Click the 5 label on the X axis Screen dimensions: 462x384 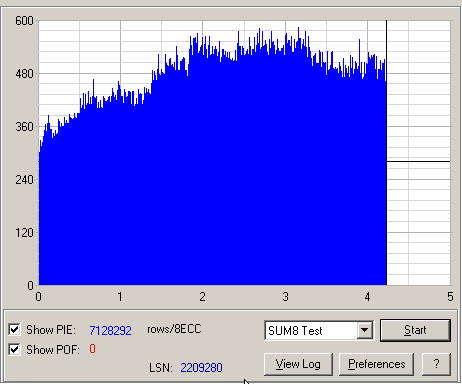(450, 296)
